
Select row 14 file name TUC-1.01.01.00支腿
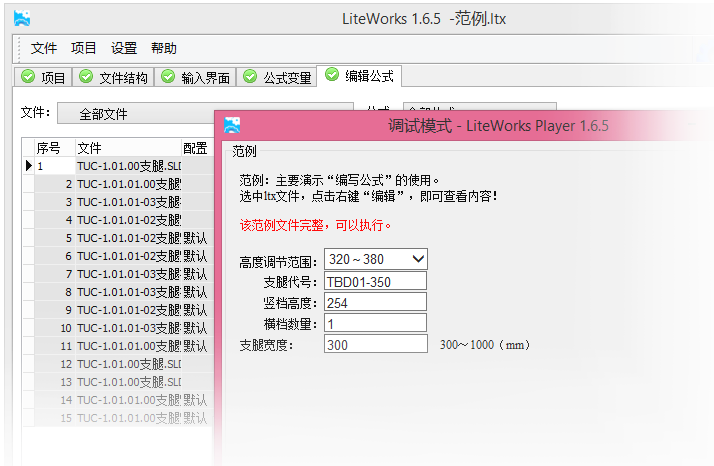coord(128,400)
